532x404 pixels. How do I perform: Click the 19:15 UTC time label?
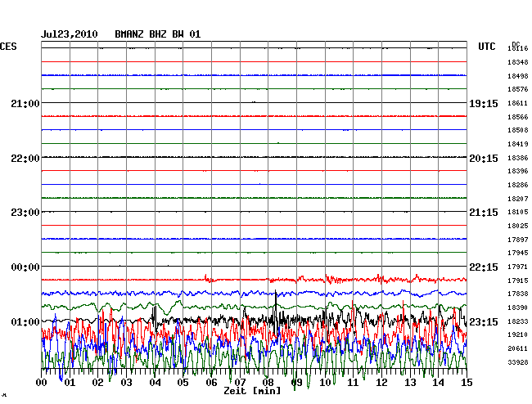click(x=484, y=103)
